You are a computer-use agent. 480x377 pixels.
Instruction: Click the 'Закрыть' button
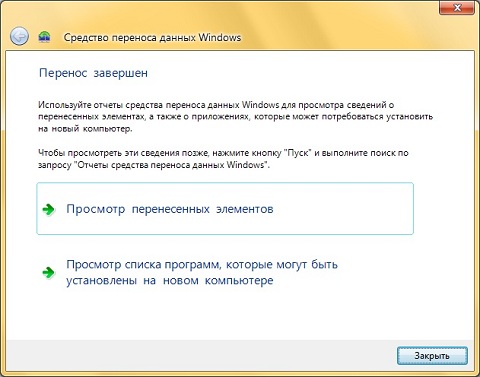tap(432, 356)
